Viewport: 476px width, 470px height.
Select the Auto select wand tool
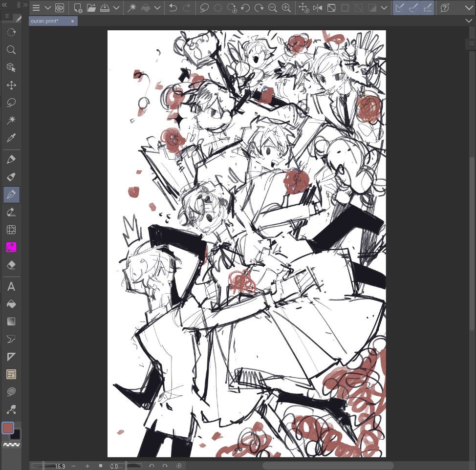[x=11, y=120]
